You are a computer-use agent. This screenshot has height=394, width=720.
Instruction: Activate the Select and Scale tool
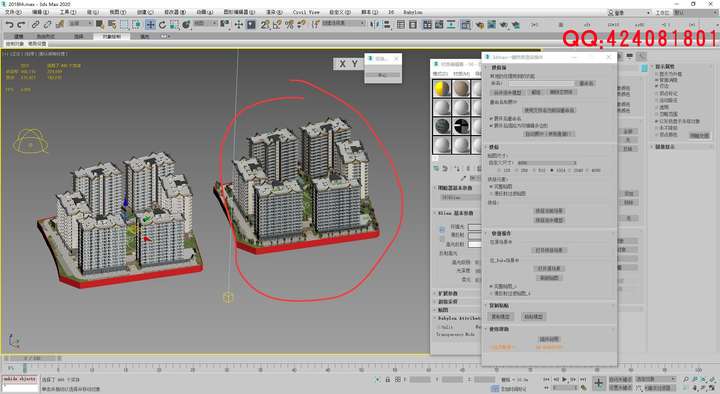(x=174, y=24)
